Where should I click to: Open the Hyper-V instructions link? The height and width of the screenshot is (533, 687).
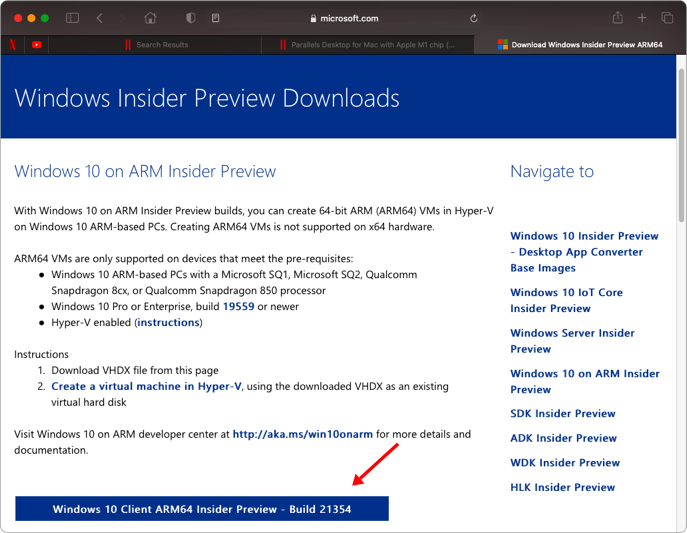point(168,322)
